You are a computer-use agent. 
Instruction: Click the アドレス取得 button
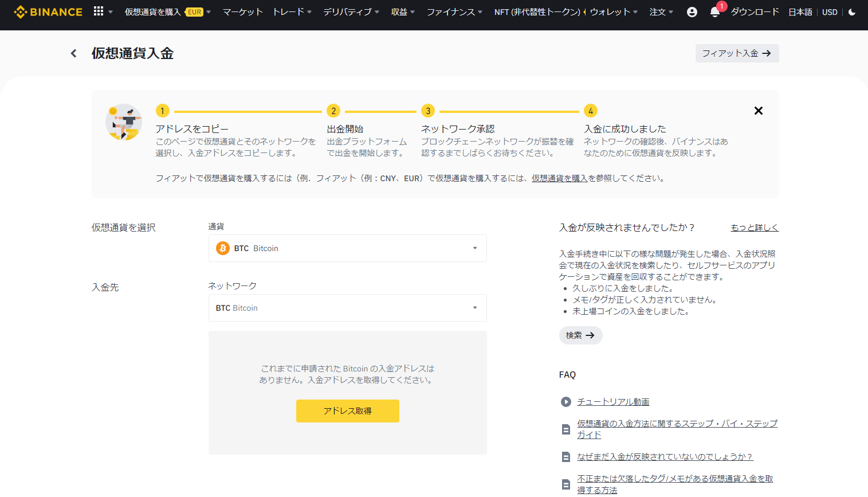pos(348,411)
